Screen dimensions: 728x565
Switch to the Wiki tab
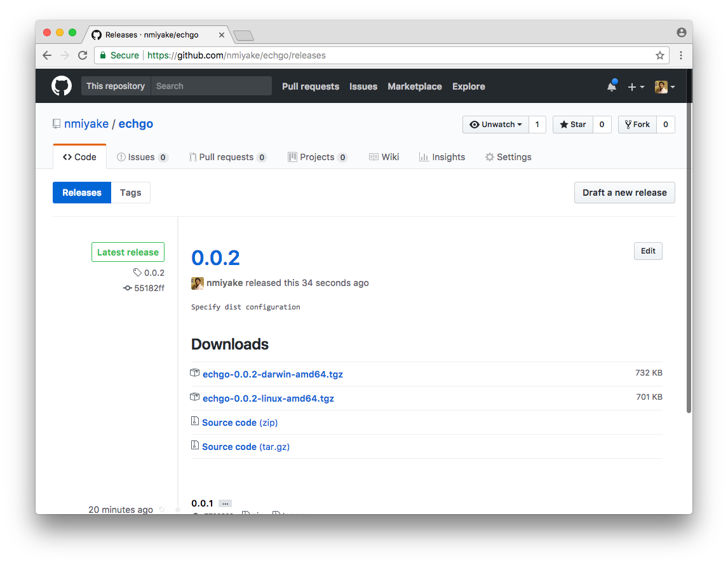pos(384,157)
